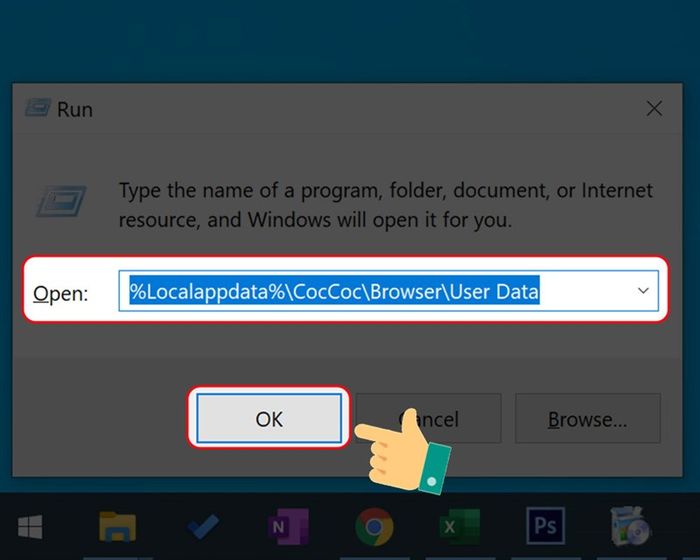The width and height of the screenshot is (700, 560).
Task: Open OneNote from the taskbar
Action: tap(288, 527)
